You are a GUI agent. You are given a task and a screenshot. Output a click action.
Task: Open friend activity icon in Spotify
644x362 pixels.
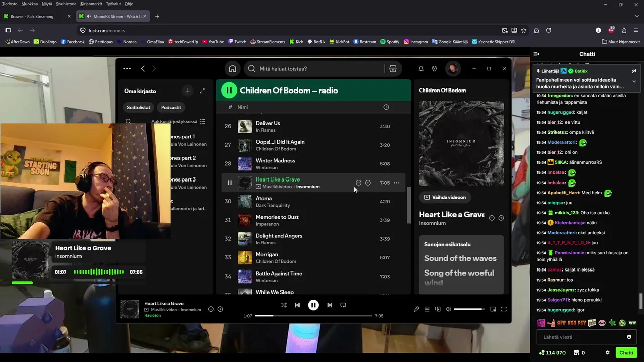(435, 69)
